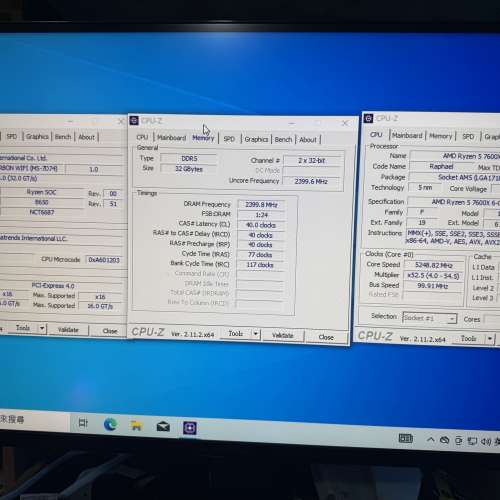
Task: Click the 'NCT6687' sensor chip field
Action: point(42,212)
